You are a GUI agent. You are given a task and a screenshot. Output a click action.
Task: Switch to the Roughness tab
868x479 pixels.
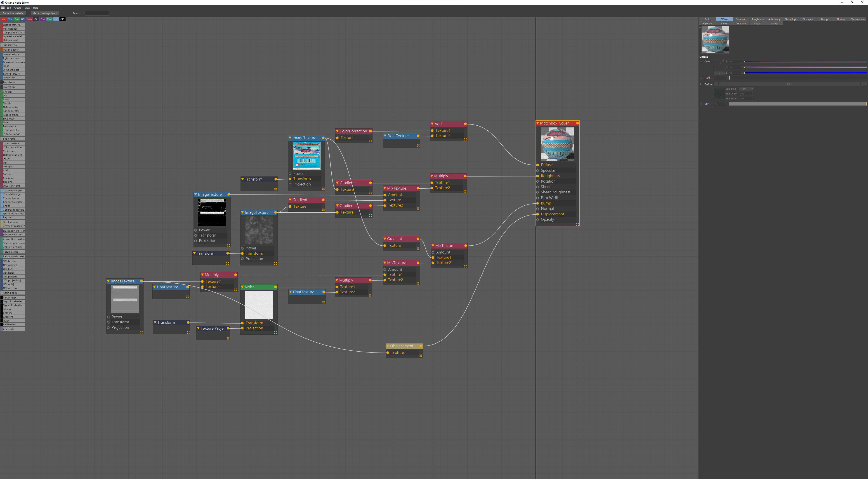tap(757, 19)
